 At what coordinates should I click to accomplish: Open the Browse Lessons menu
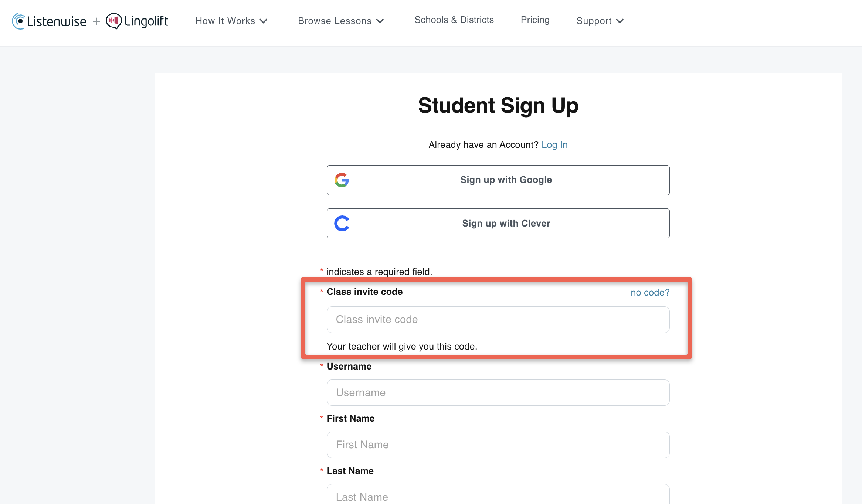point(335,21)
